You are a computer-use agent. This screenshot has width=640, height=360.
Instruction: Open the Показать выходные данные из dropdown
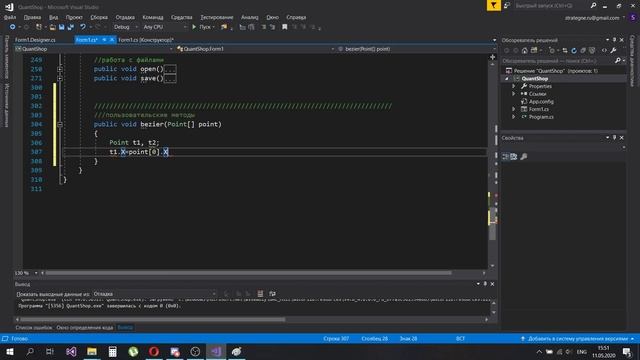pos(155,294)
